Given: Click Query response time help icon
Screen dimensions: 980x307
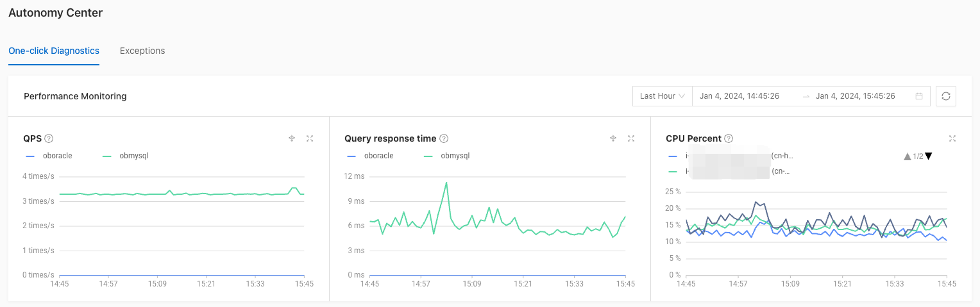Looking at the screenshot, I should click(x=444, y=138).
